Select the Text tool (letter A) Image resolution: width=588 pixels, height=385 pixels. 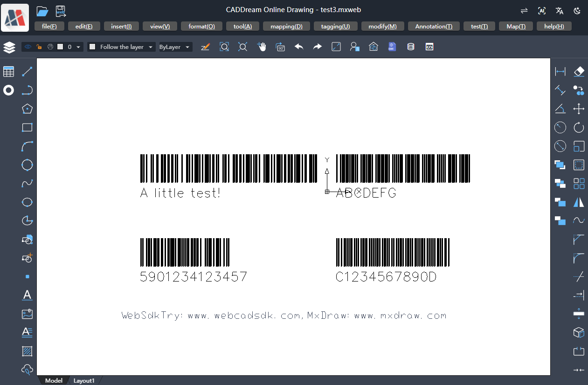click(27, 295)
